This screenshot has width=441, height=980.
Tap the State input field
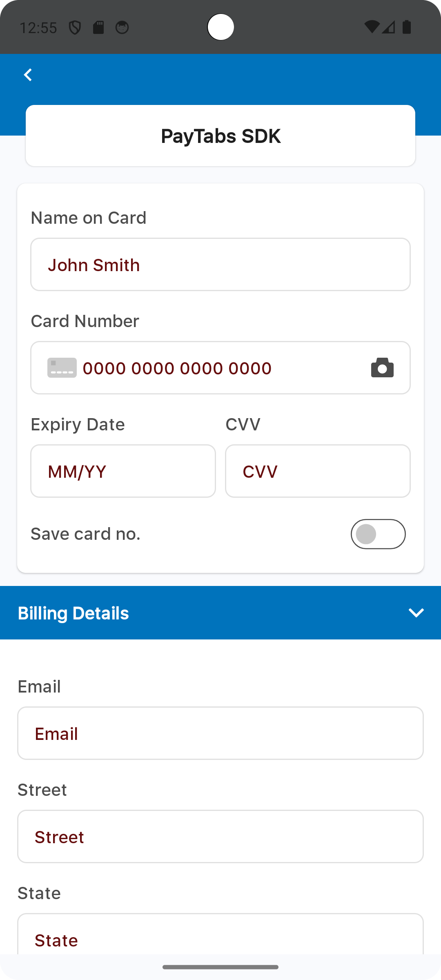[220, 937]
